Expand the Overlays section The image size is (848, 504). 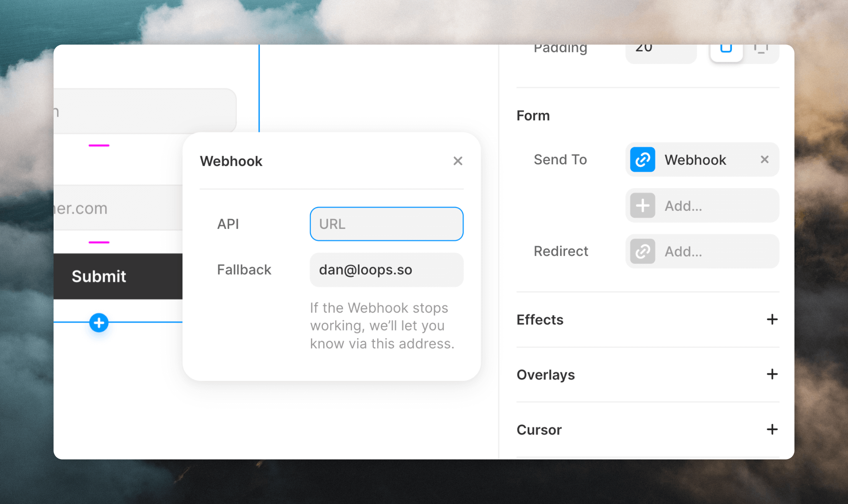pyautogui.click(x=772, y=374)
